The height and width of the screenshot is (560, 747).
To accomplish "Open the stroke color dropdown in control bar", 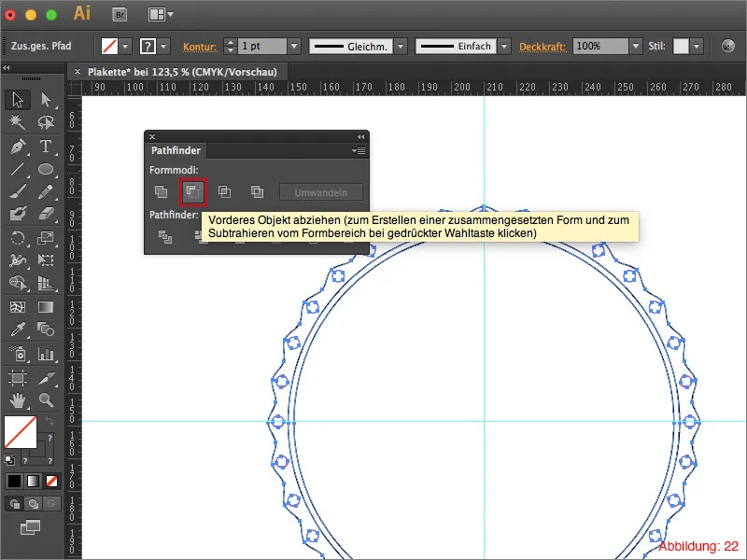I will point(164,47).
